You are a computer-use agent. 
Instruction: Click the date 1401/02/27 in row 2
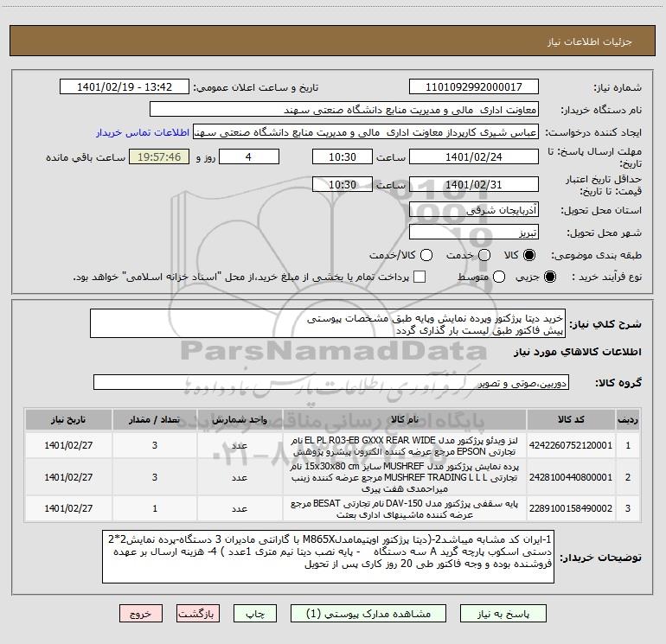click(x=68, y=477)
